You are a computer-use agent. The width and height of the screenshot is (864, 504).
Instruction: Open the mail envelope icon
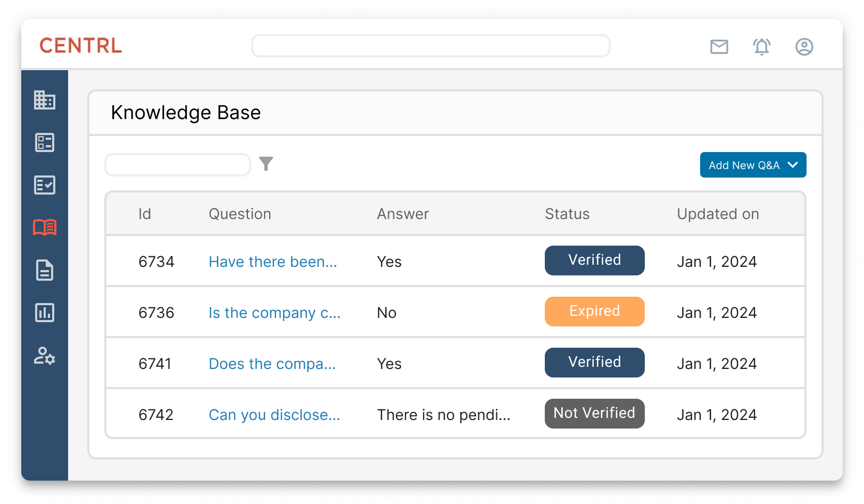tap(719, 47)
